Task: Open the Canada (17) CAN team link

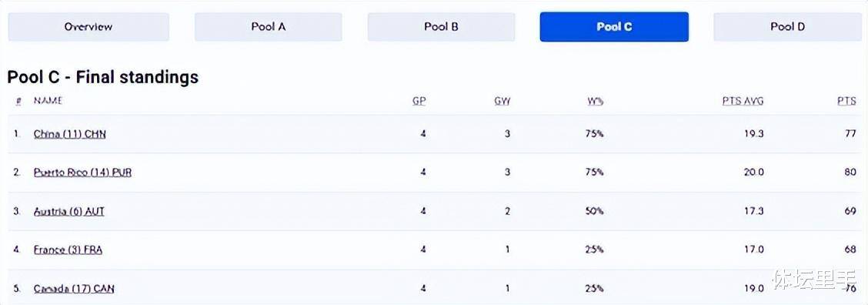Action: (74, 289)
